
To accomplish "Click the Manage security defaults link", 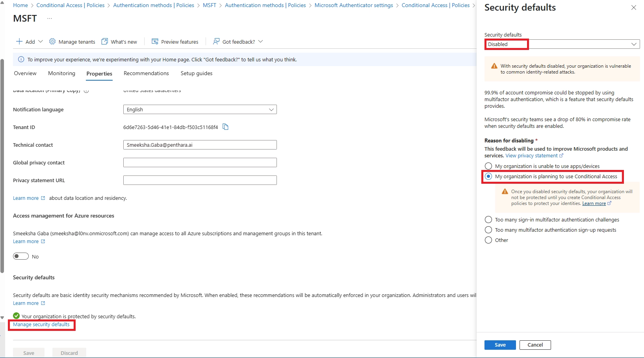I will (x=41, y=325).
